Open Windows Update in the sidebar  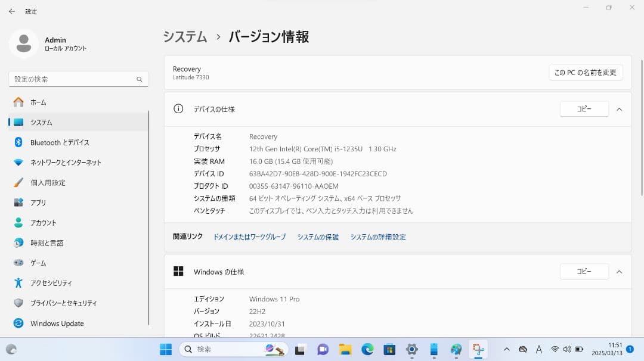(57, 323)
